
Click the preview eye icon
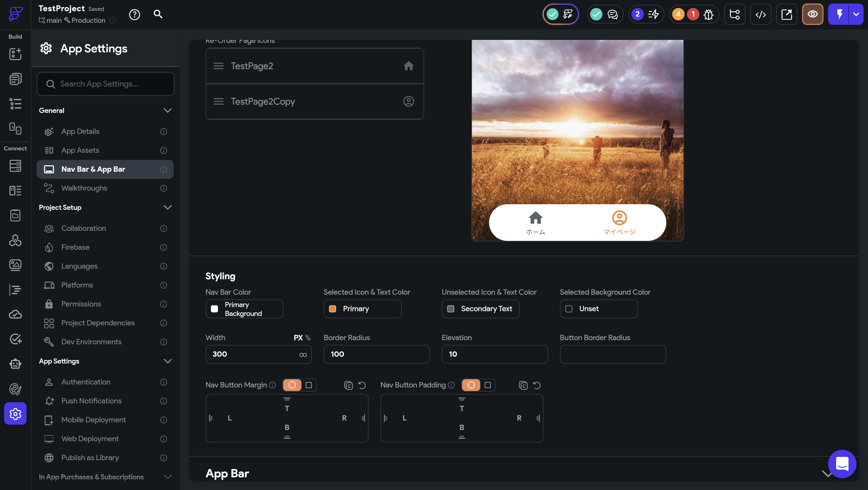click(812, 14)
